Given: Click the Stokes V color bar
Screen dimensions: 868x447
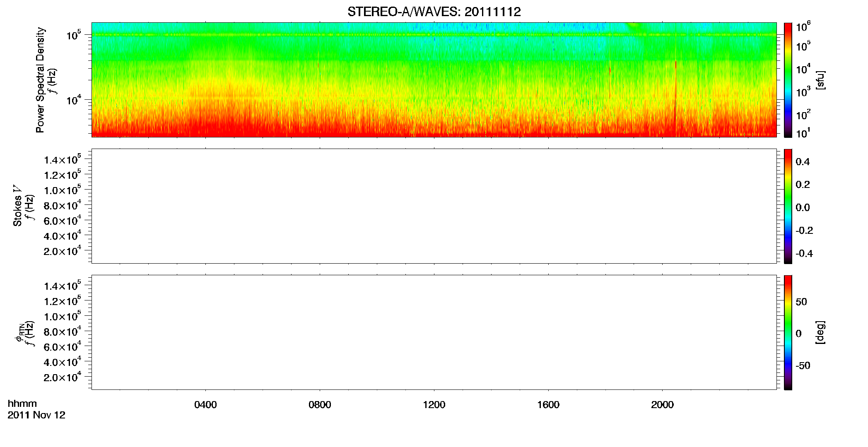Looking at the screenshot, I should tap(788, 206).
